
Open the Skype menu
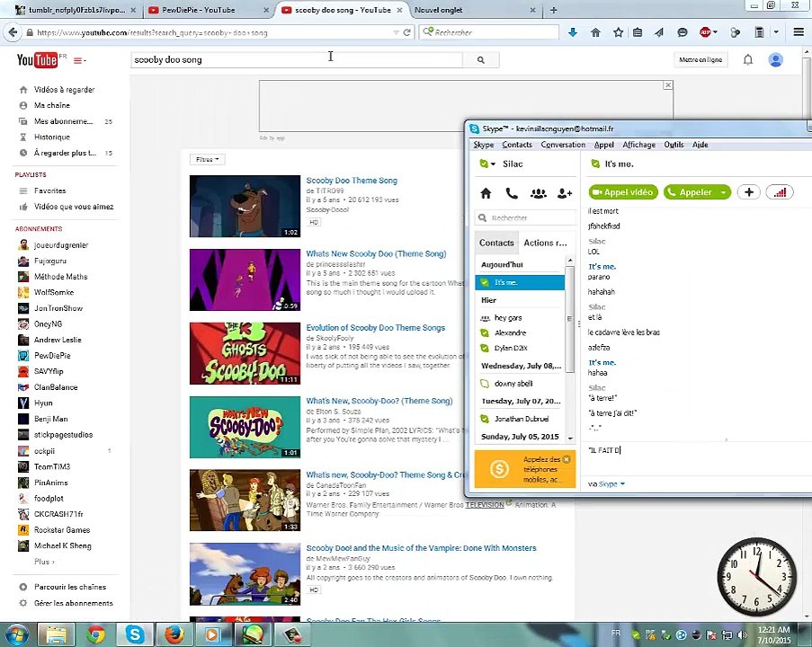483,145
